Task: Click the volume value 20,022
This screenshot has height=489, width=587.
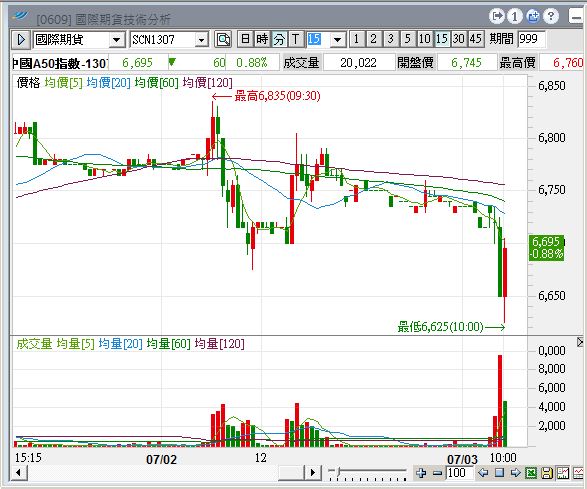Action: [358, 63]
